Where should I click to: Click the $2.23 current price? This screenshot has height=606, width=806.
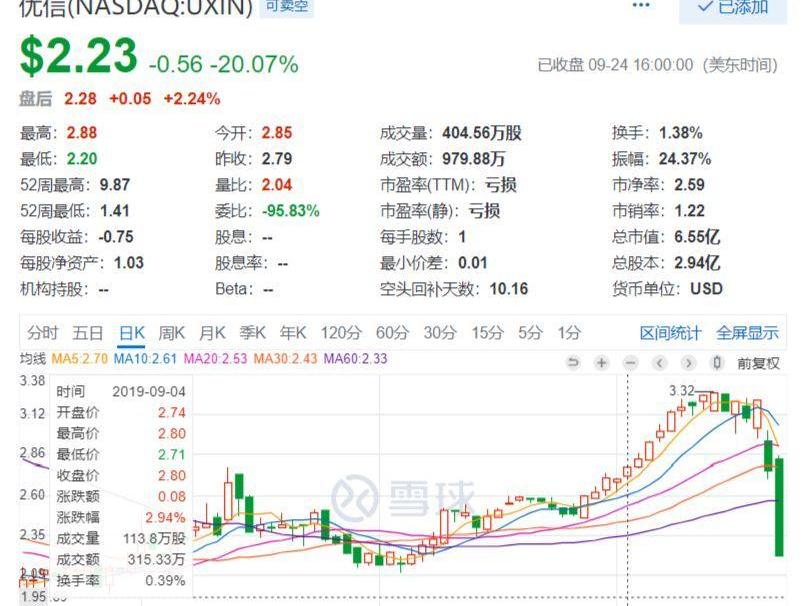[x=79, y=56]
